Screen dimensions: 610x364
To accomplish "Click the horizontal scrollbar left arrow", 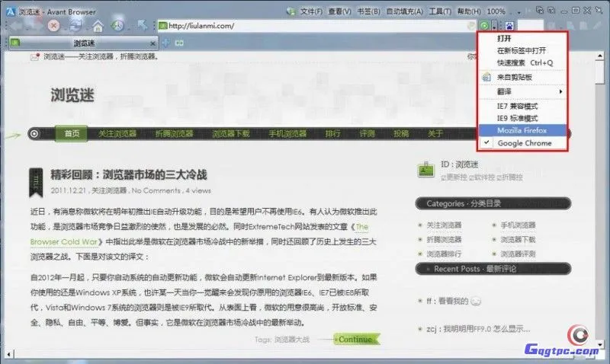I will point(8,354).
